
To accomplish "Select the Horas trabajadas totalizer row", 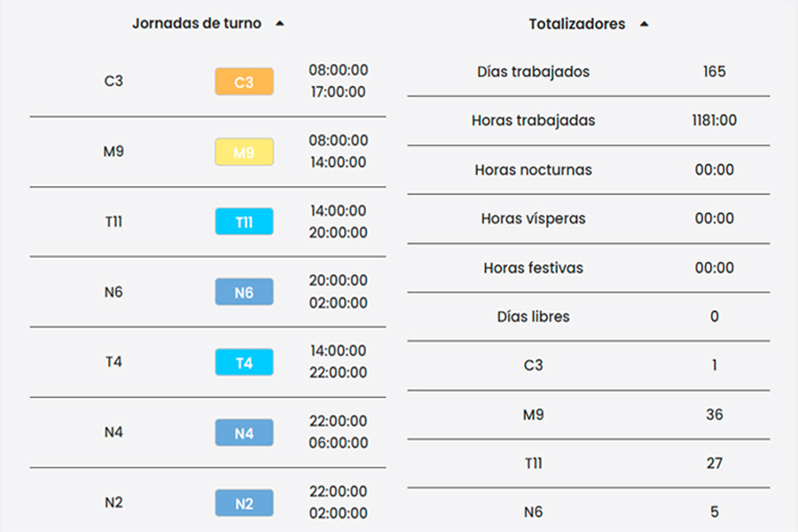I will [533, 121].
